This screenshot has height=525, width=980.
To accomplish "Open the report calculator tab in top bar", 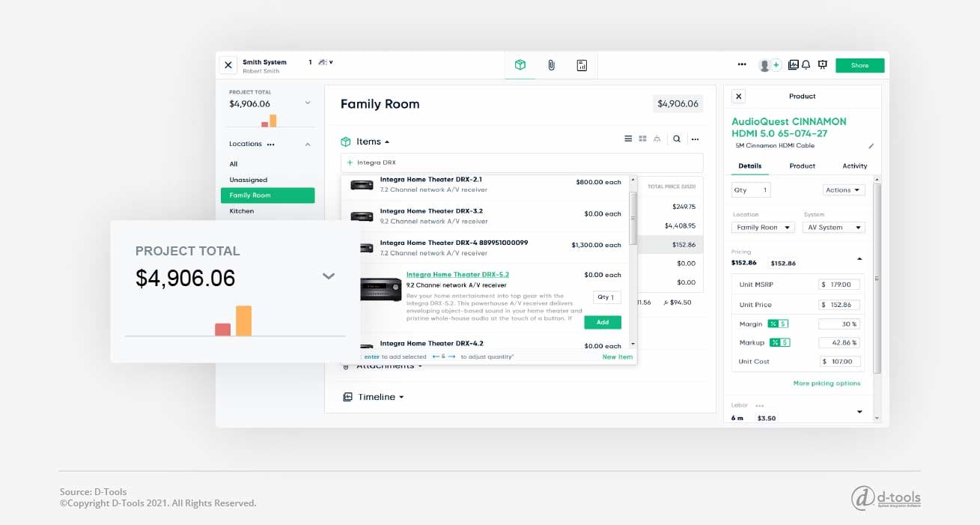I will click(582, 65).
